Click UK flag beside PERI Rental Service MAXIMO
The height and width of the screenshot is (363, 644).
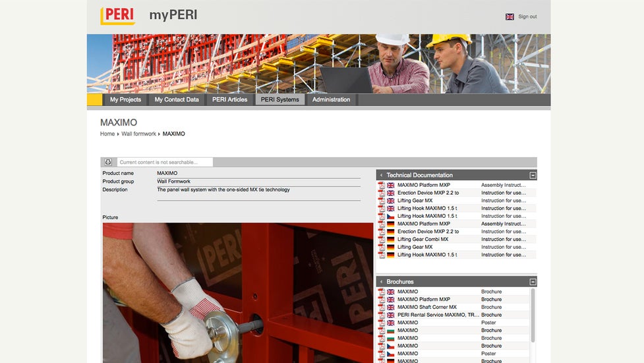391,315
